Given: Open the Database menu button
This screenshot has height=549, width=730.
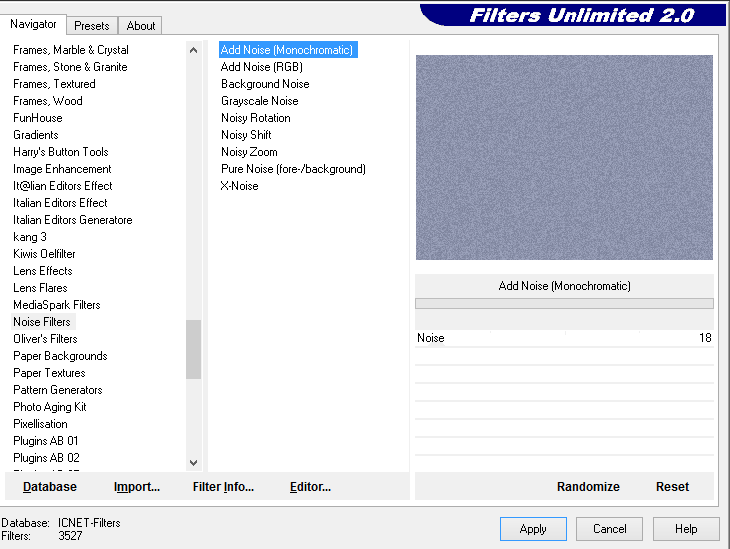Looking at the screenshot, I should coord(50,487).
